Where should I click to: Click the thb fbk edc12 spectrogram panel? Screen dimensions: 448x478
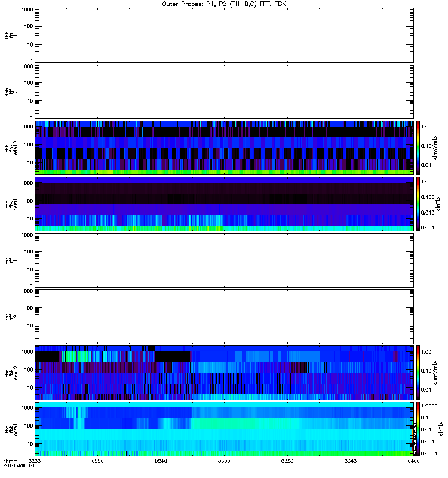[225, 148]
